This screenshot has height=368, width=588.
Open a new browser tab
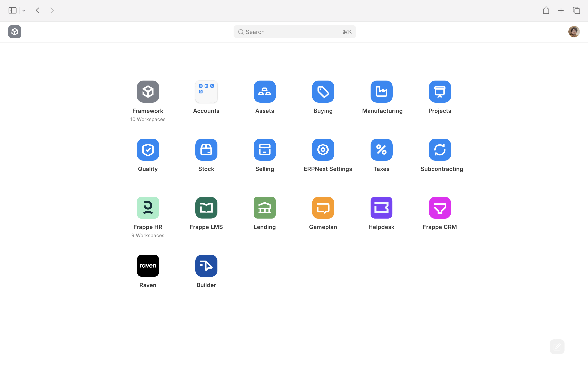[x=561, y=10]
